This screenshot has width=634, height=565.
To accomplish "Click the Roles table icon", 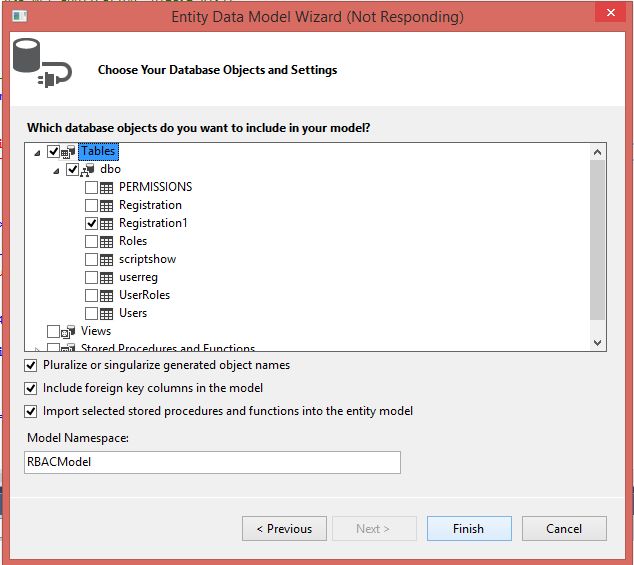I will pyautogui.click(x=106, y=242).
